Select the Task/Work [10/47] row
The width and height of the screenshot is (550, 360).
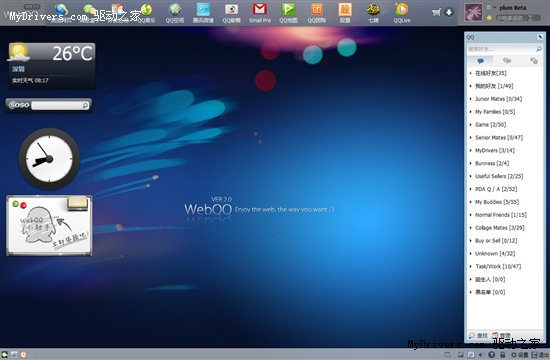(x=504, y=267)
